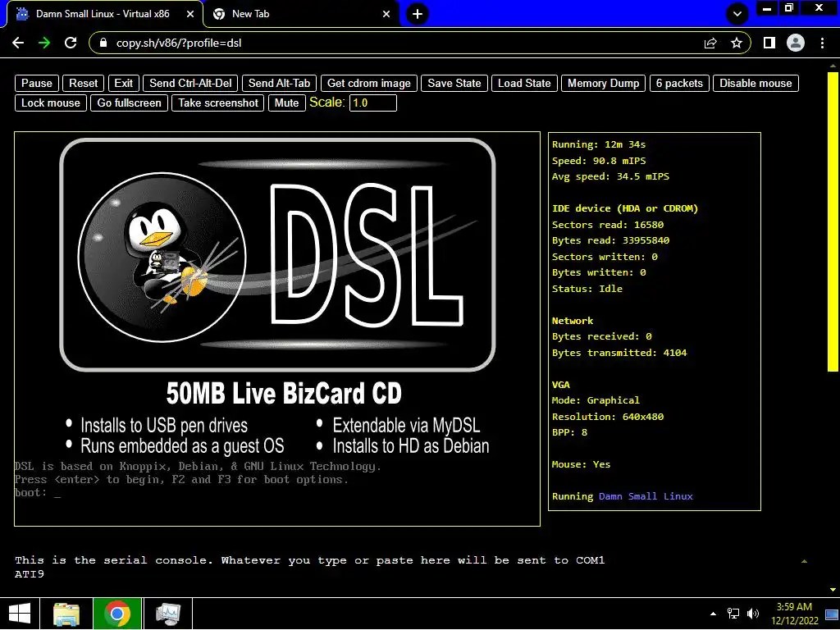Close the Damn Small Linux tab
The image size is (840, 630).
coord(190,14)
